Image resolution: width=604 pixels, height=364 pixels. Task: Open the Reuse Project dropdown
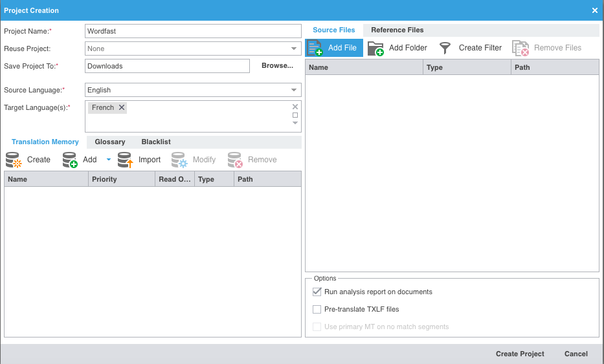pos(294,49)
